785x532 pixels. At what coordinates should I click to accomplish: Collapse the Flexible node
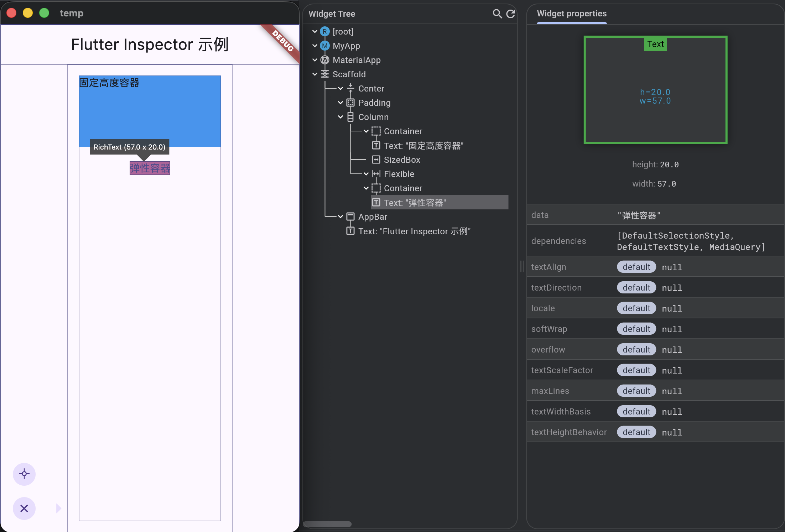[x=366, y=174]
